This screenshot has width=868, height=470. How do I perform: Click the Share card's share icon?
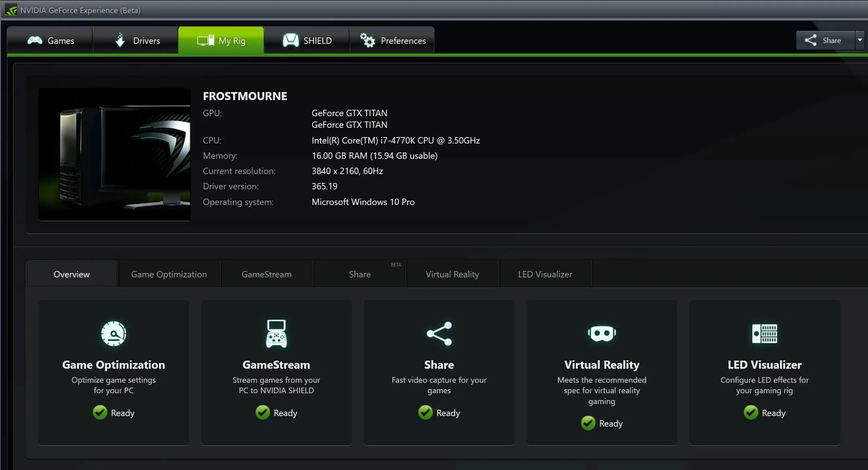click(x=439, y=333)
